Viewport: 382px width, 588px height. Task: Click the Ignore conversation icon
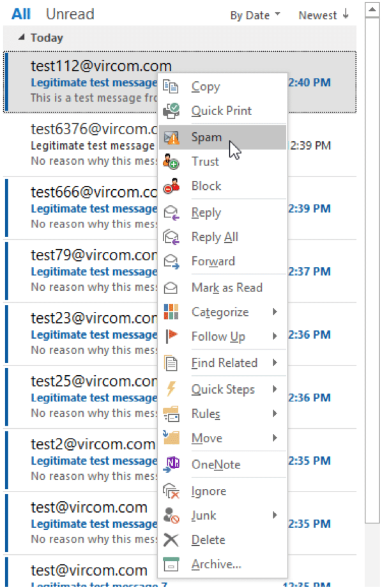tap(171, 491)
